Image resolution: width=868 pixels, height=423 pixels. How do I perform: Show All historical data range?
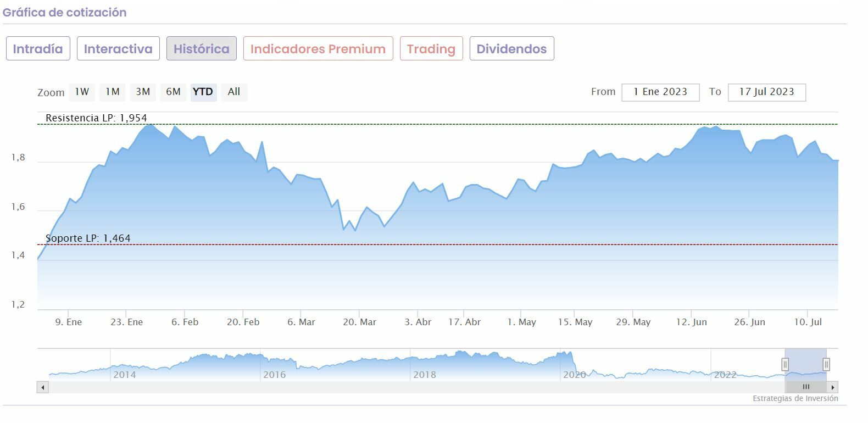click(x=234, y=92)
